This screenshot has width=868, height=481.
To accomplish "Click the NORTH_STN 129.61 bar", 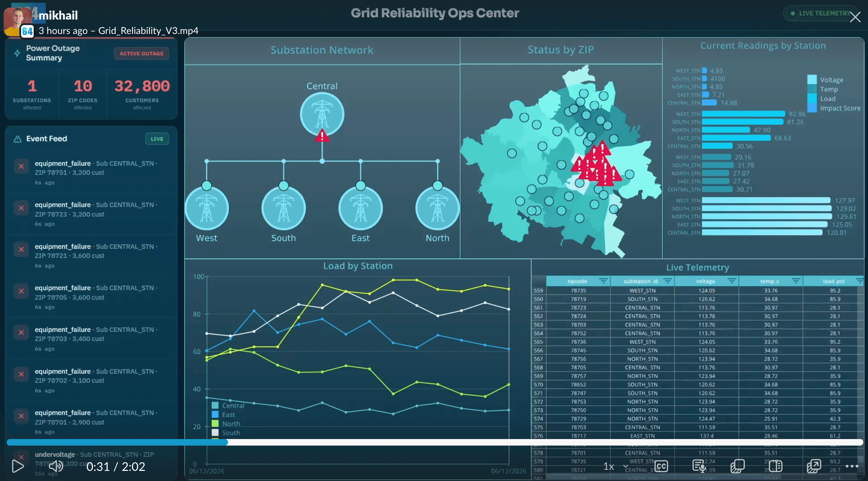I will (767, 216).
